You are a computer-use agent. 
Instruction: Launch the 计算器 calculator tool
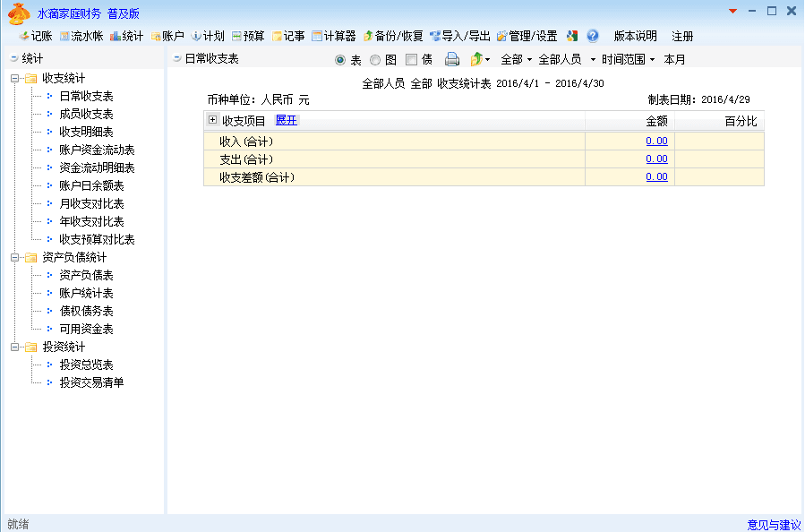click(x=333, y=37)
